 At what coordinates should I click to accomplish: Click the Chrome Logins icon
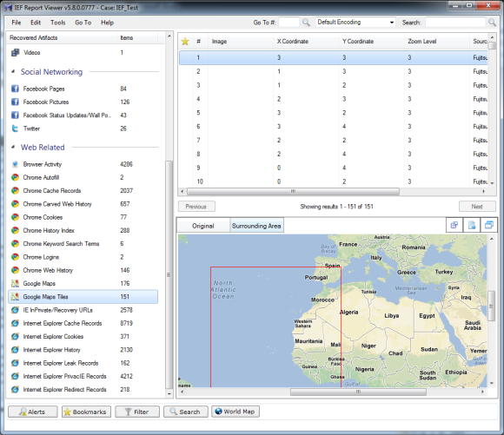coord(15,257)
